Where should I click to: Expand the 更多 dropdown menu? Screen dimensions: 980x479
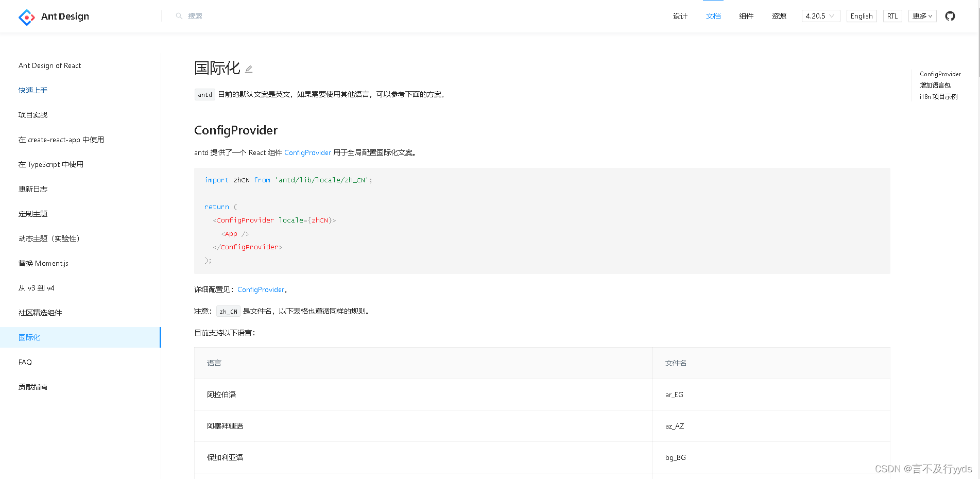click(x=922, y=16)
